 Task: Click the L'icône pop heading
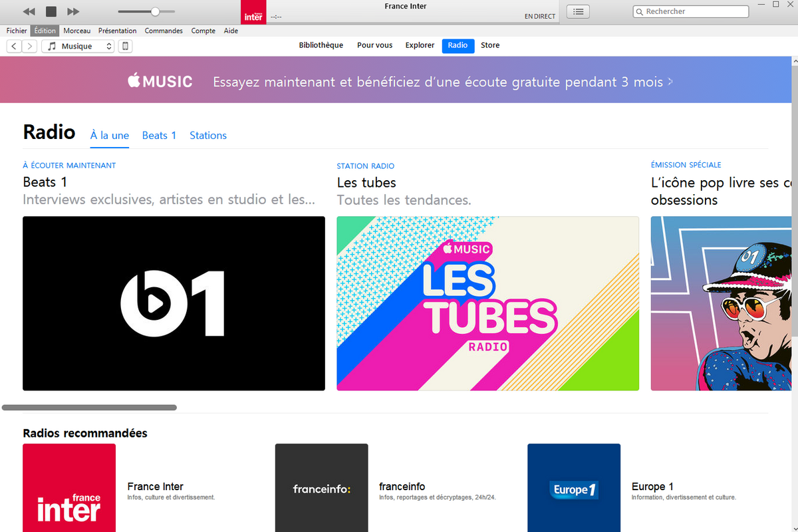point(721,191)
